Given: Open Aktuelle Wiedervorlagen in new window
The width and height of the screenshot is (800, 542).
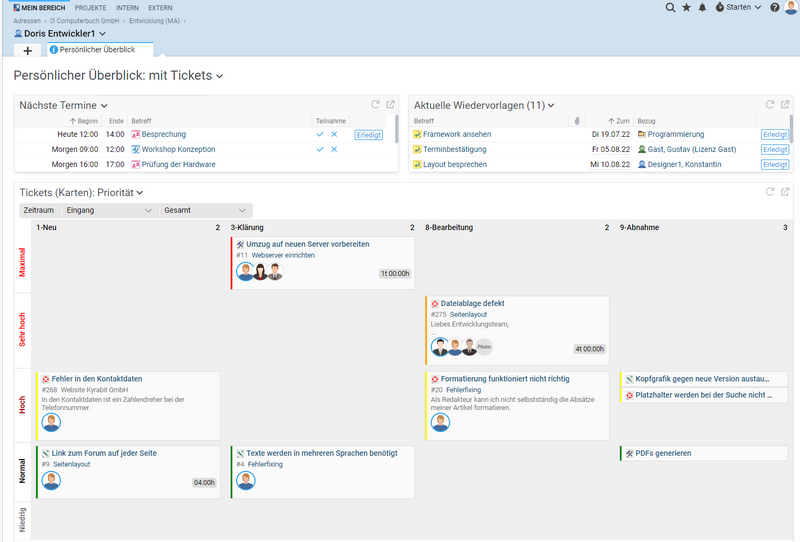Looking at the screenshot, I should [785, 105].
